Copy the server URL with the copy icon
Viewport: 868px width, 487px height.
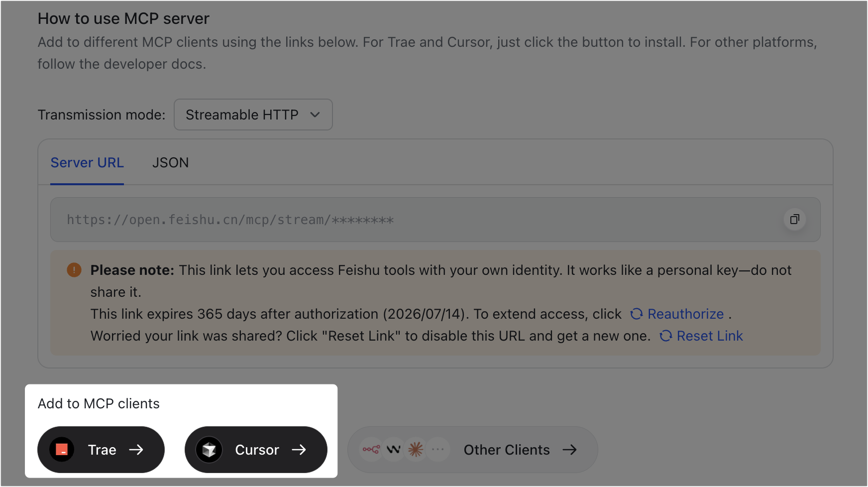(794, 219)
